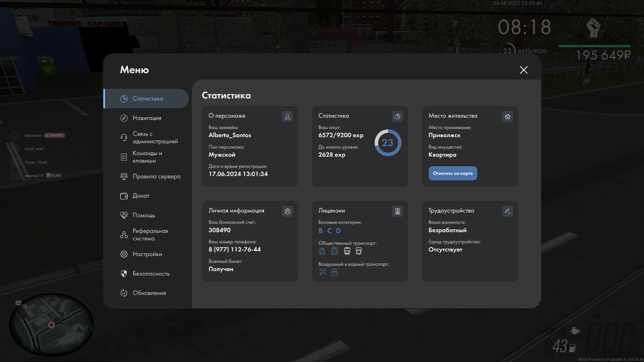Screen dimensions: 644x362
Task: Open the Статистика menu section
Action: [x=146, y=99]
